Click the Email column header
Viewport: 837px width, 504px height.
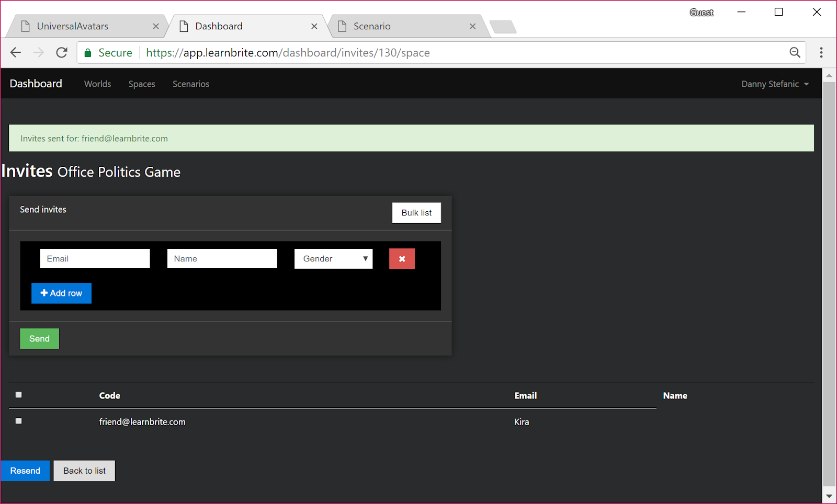point(526,396)
